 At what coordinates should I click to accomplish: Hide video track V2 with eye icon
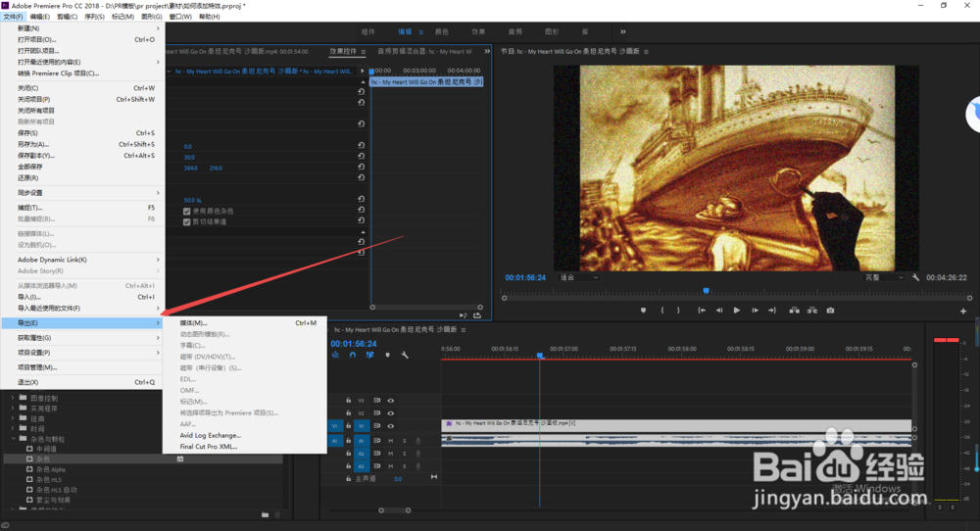click(x=391, y=412)
